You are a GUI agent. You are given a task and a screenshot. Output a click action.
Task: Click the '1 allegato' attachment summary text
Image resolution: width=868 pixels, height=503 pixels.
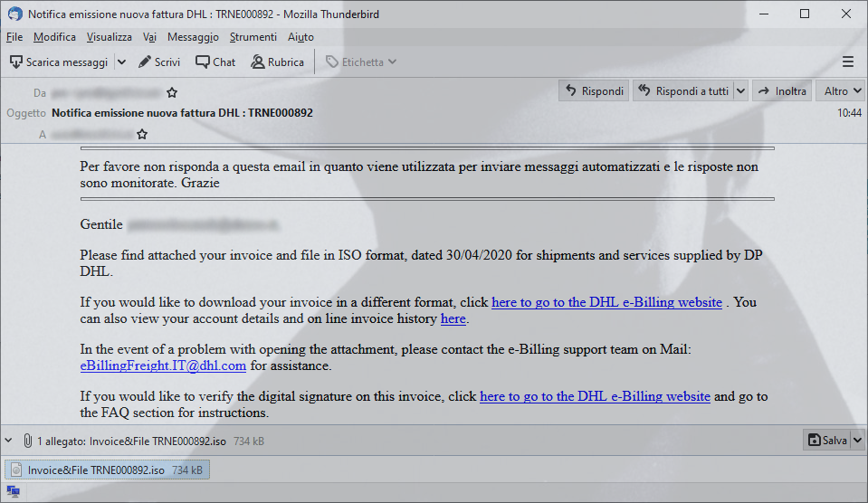(x=132, y=441)
